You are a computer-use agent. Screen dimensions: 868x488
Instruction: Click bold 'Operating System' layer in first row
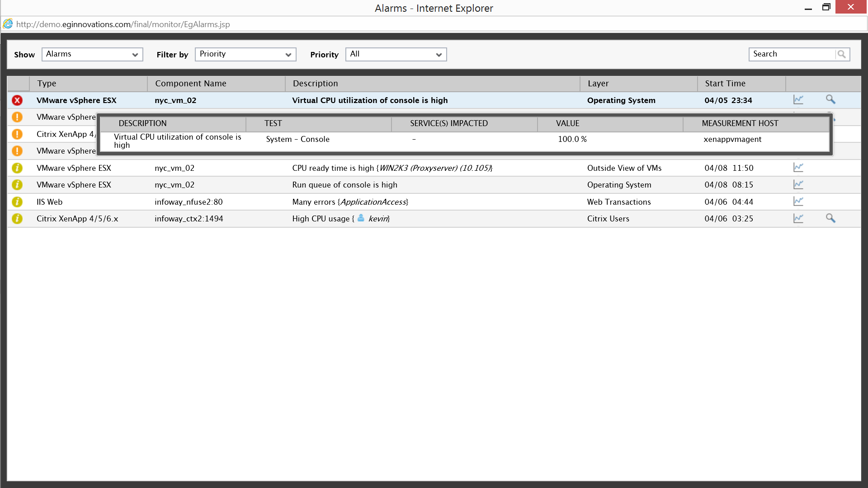(621, 100)
